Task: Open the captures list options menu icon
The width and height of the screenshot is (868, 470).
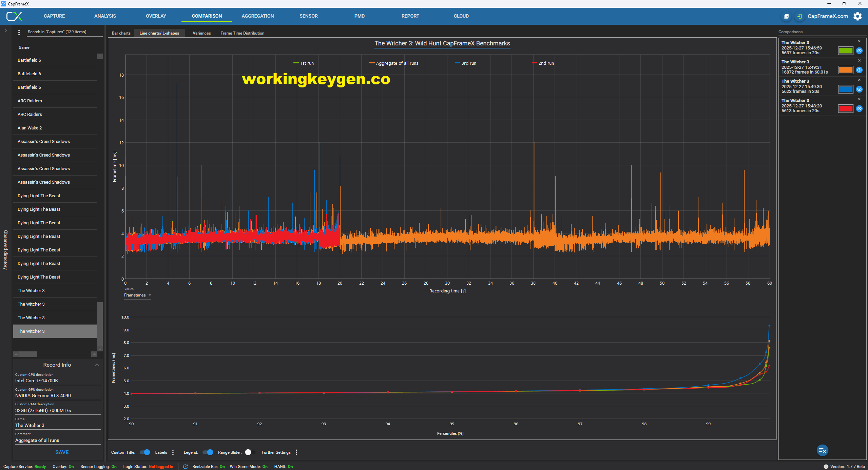Action: (19, 32)
